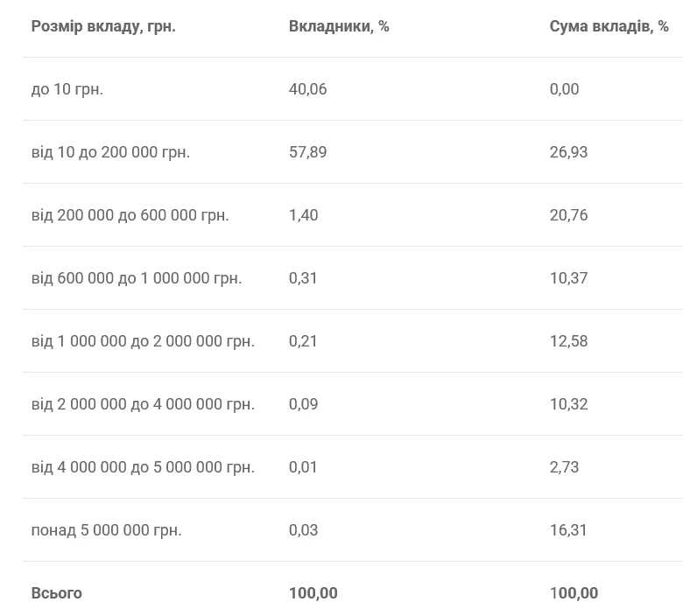Click the 'Розмір вкладу, грн.' column header
The height and width of the screenshot is (616, 683).
point(103,26)
